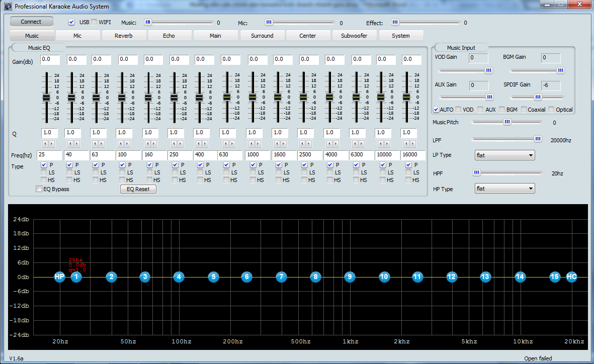594x364 pixels.
Task: Click EQ band node 15 on graph
Action: point(555,277)
